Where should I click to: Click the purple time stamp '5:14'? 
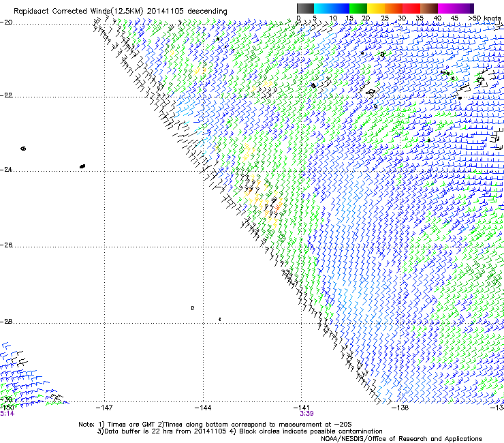(x=7, y=414)
